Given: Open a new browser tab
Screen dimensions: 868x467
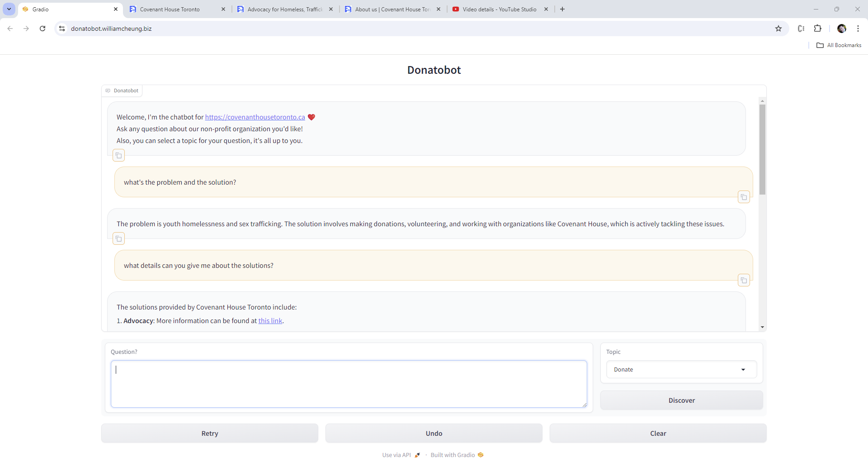Looking at the screenshot, I should (562, 9).
